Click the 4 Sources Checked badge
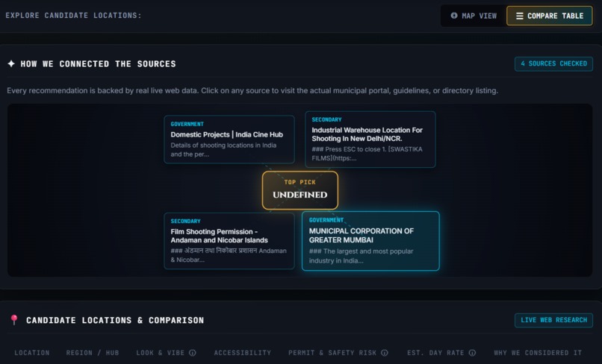Screen dimensions: 602x364 (x=553, y=63)
